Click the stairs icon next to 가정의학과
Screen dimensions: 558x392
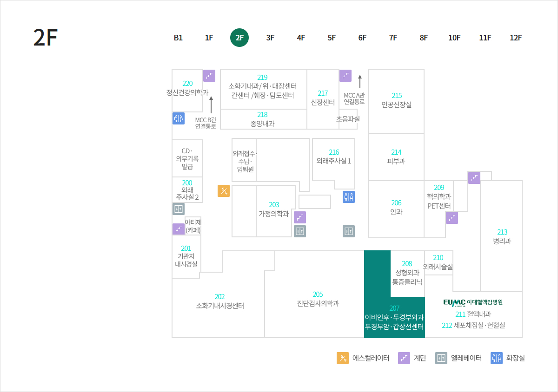point(300,217)
